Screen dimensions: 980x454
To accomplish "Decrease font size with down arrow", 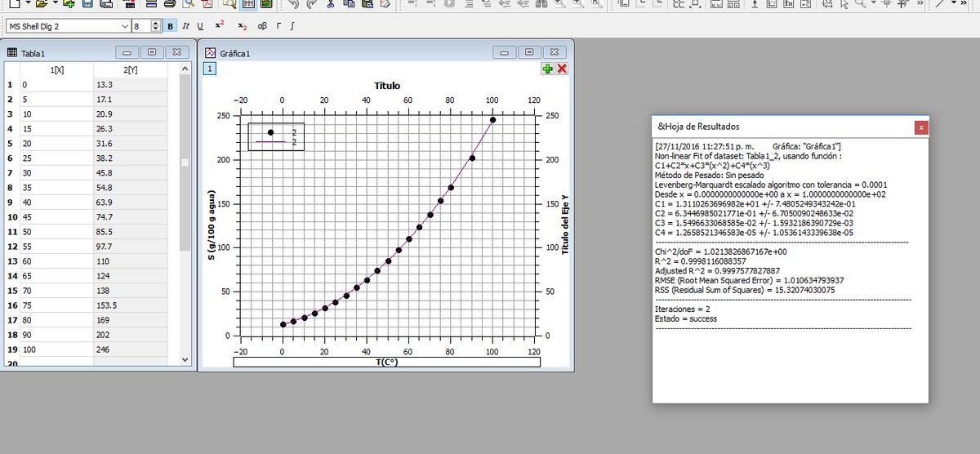I will click(155, 29).
